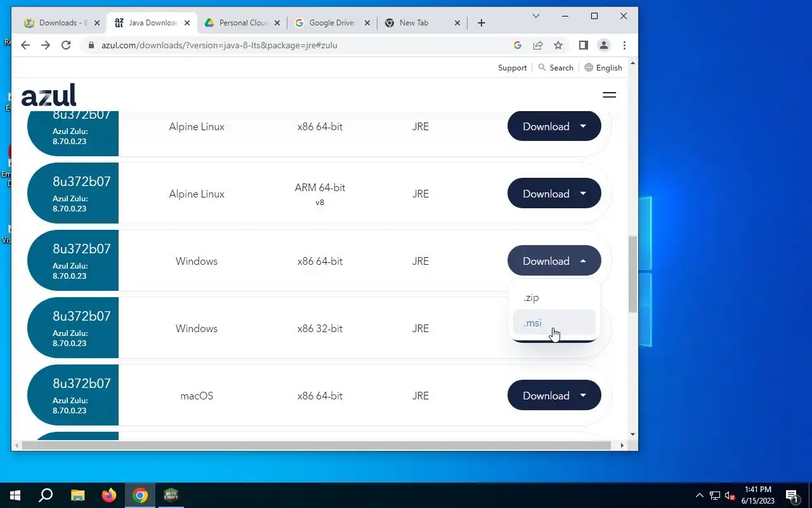Click the address bar URL

pyautogui.click(x=219, y=45)
